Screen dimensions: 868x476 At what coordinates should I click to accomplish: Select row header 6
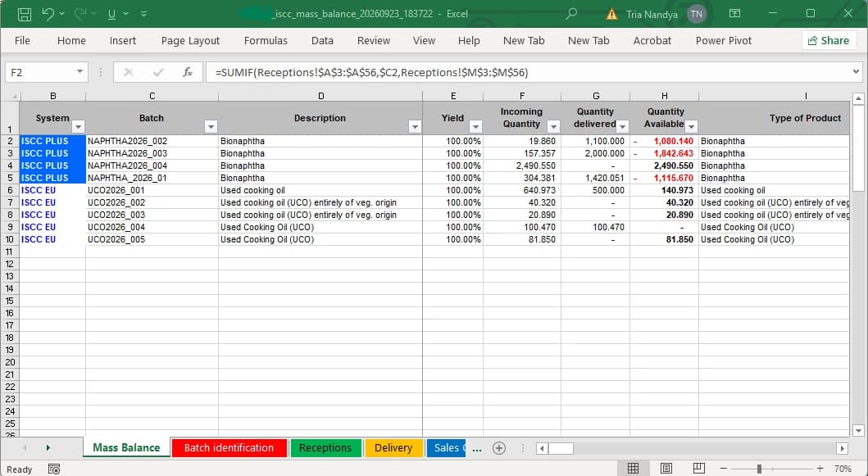10,190
